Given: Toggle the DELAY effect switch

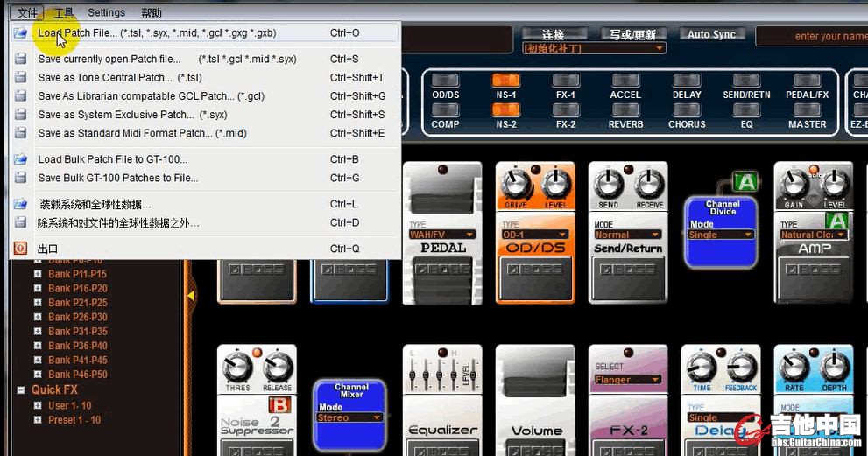Looking at the screenshot, I should [687, 81].
